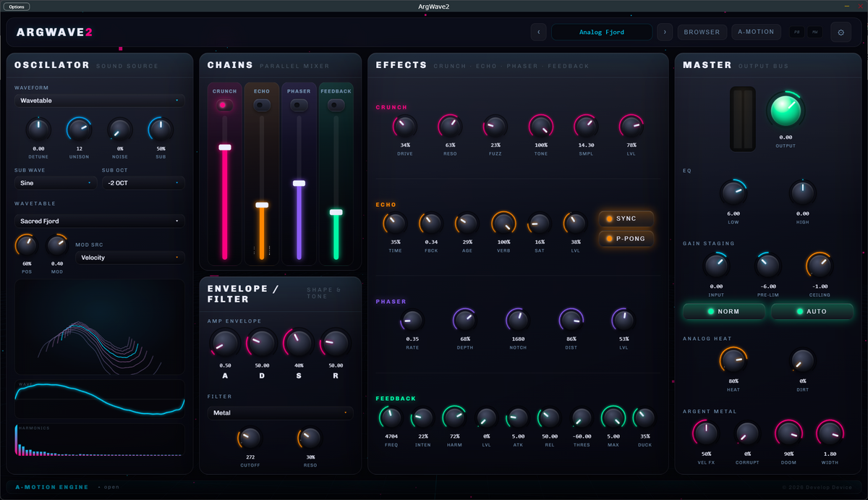The width and height of the screenshot is (868, 500).
Task: Open the Sub Wave dropdown showing Sine
Action: pos(56,183)
